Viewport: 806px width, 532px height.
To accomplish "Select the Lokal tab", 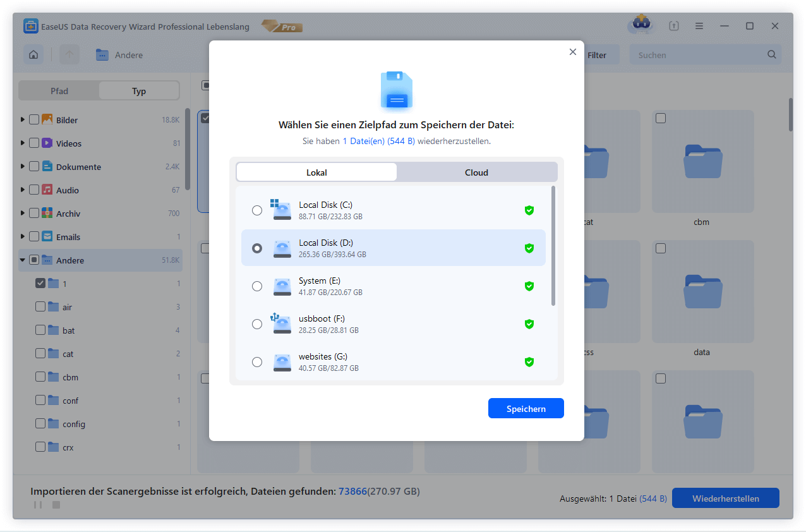I will point(316,172).
